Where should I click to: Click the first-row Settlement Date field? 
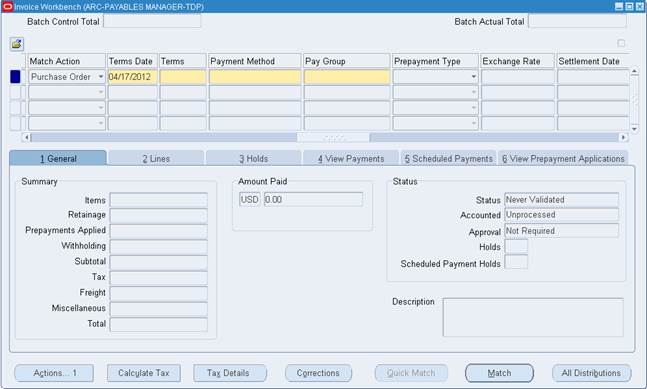pyautogui.click(x=593, y=77)
